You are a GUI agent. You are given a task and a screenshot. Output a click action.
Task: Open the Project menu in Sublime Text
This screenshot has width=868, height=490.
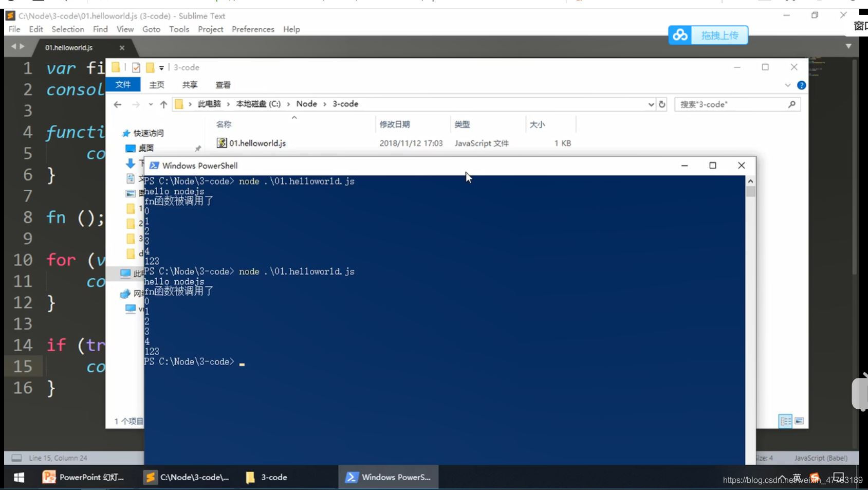point(210,29)
